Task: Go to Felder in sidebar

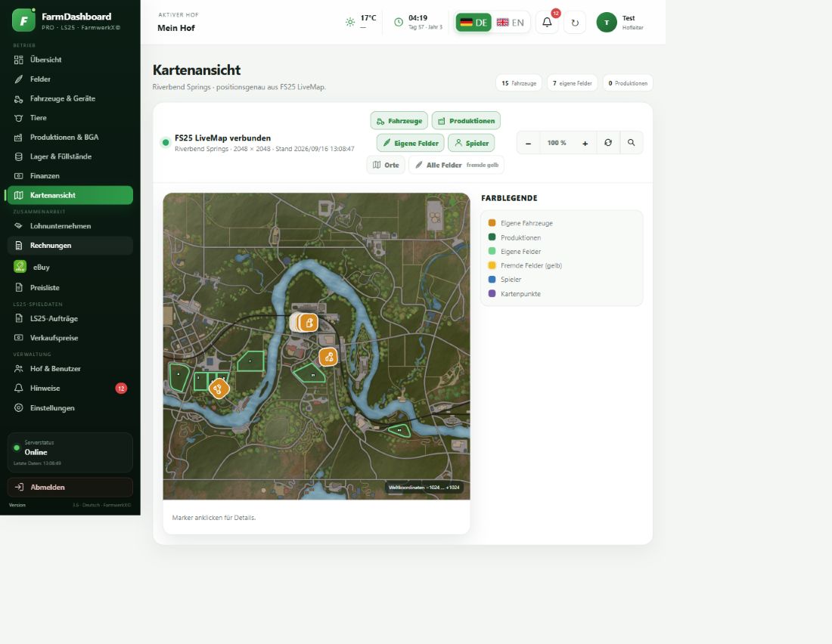Action: coord(70,79)
